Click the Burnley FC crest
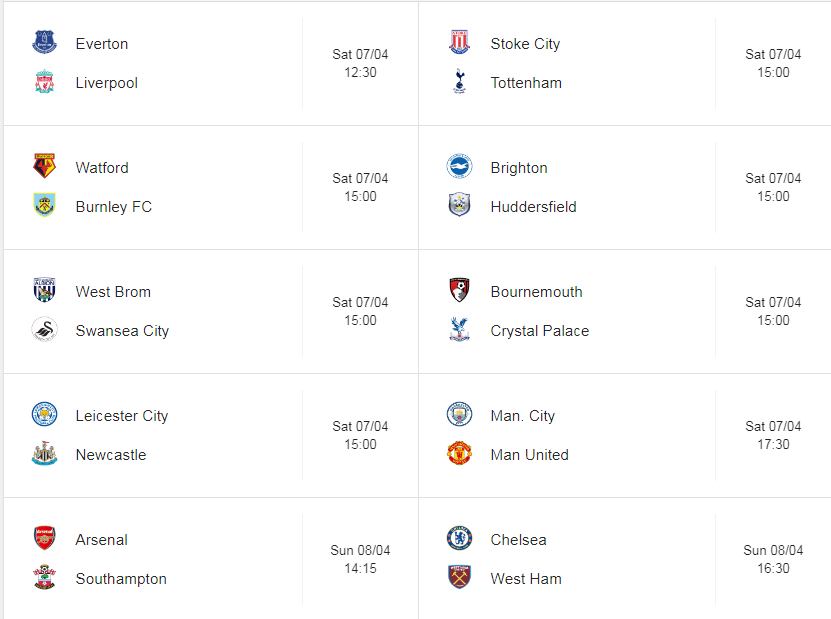The width and height of the screenshot is (831, 619). point(45,206)
